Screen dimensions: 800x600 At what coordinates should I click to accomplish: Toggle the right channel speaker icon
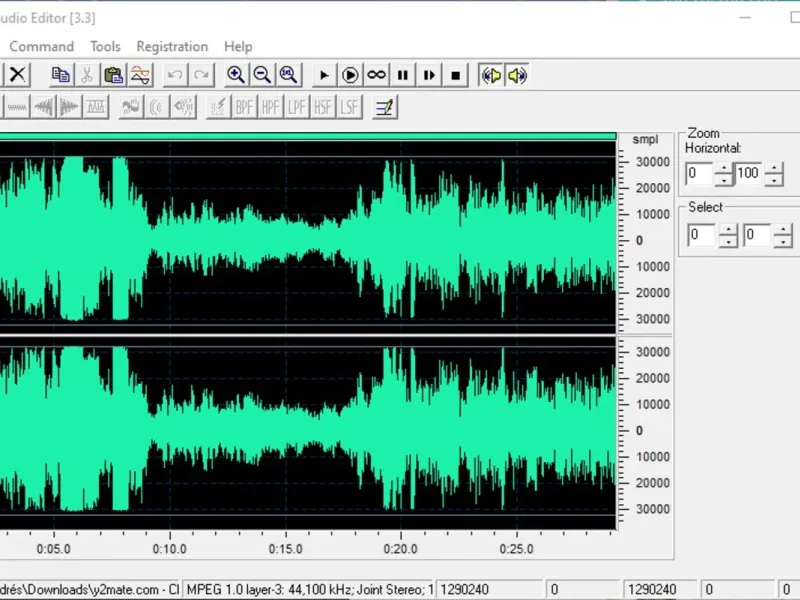[517, 75]
